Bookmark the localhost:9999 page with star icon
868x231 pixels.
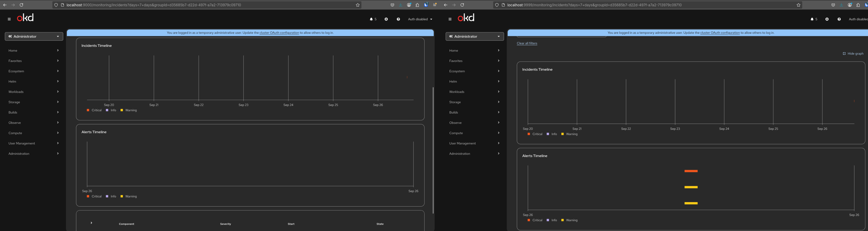coord(798,5)
